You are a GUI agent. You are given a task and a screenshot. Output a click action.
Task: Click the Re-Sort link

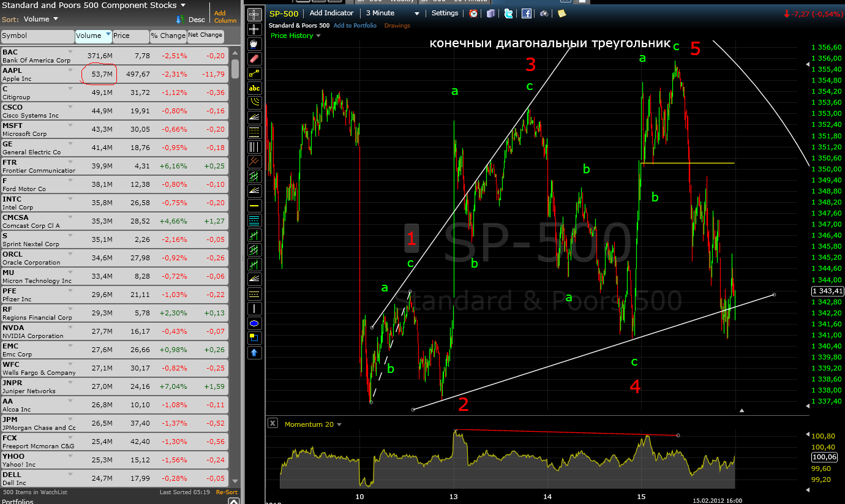[227, 492]
